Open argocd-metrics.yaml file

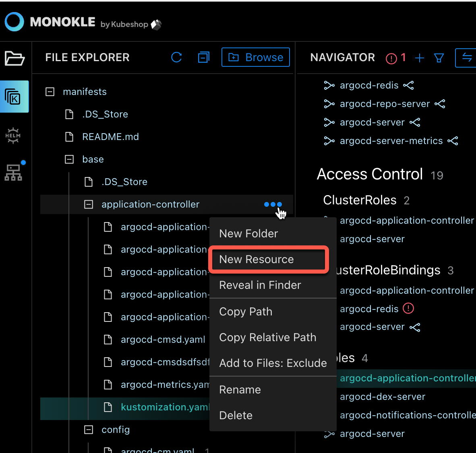coord(165,385)
